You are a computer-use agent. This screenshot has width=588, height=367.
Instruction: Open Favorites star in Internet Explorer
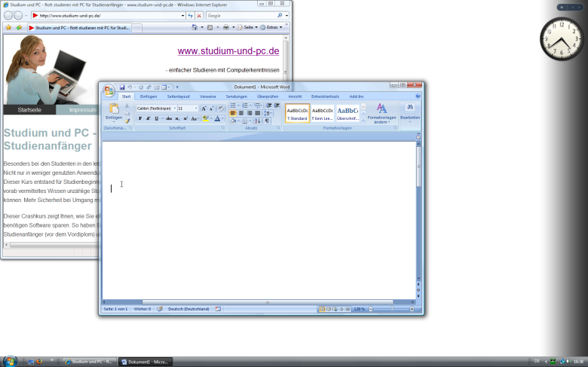point(8,27)
